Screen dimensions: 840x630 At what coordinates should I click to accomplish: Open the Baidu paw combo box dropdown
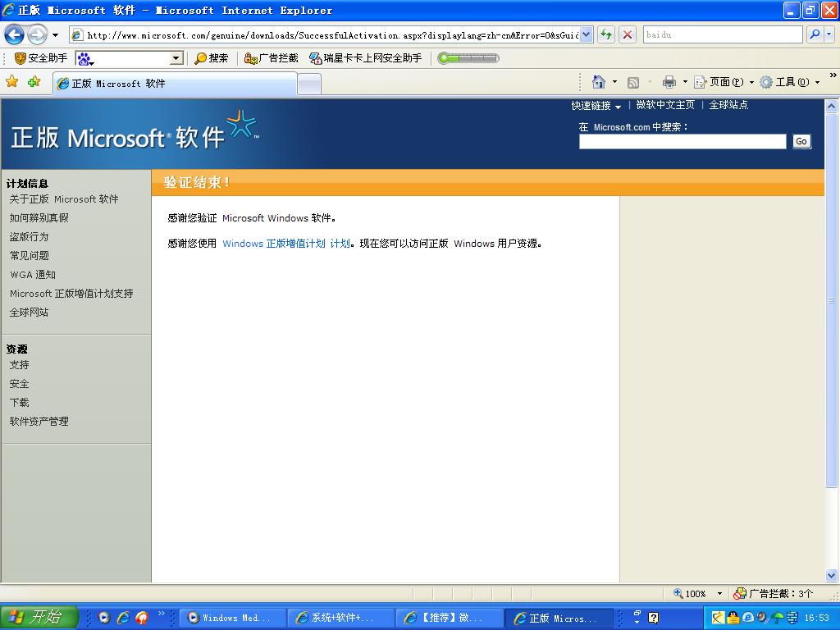point(176,58)
